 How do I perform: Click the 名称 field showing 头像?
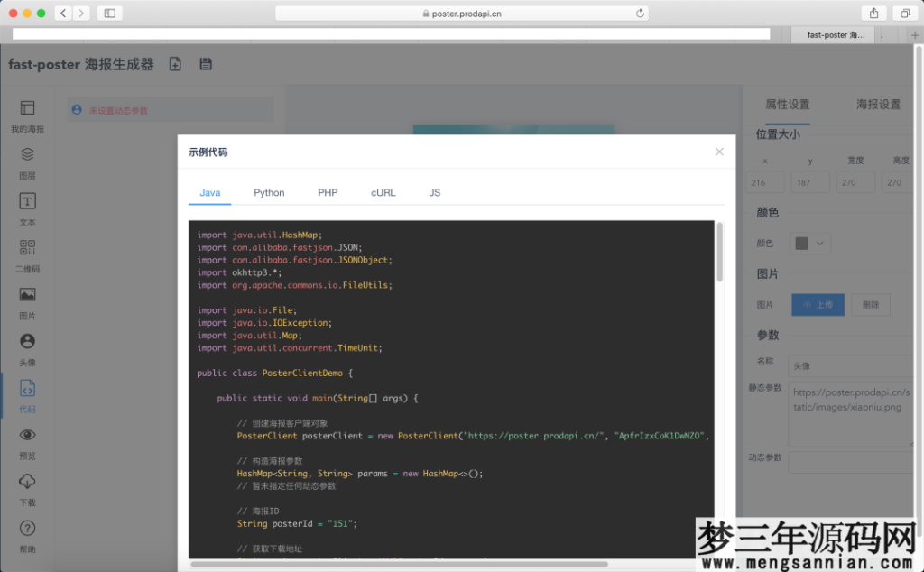click(849, 366)
